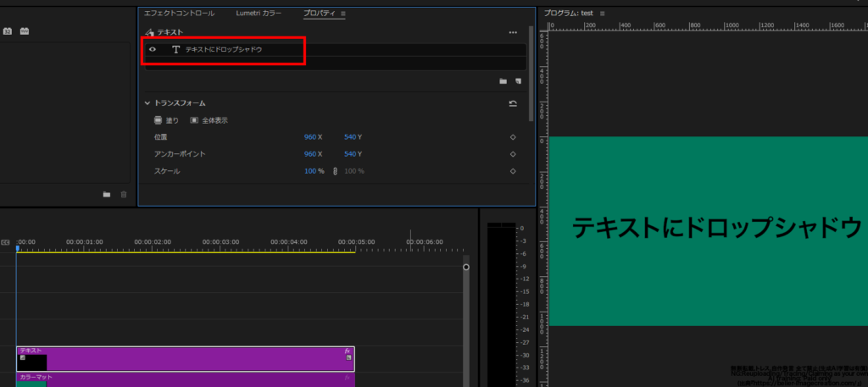
Task: Toggle the スケール keyframe diamond
Action: [513, 171]
